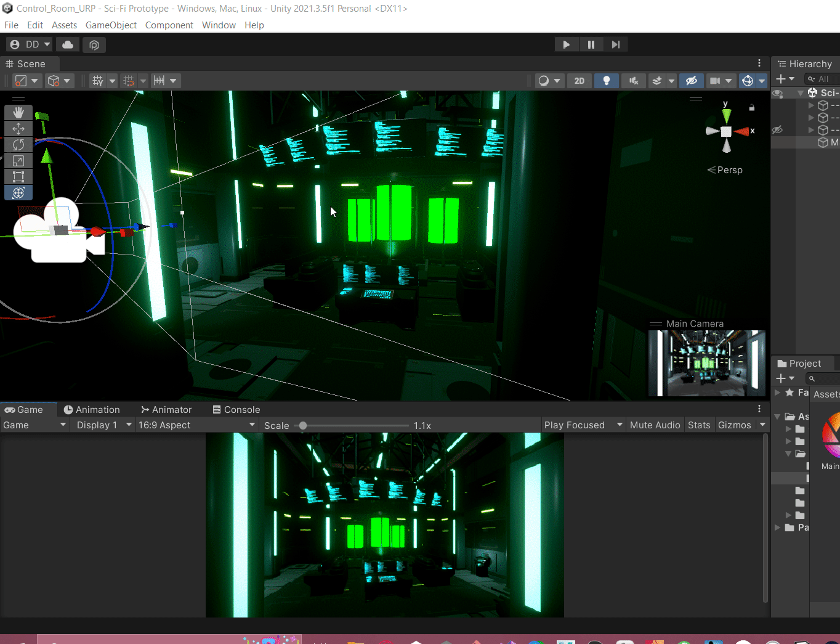Click the Stats button
840x644 pixels.
coord(699,425)
